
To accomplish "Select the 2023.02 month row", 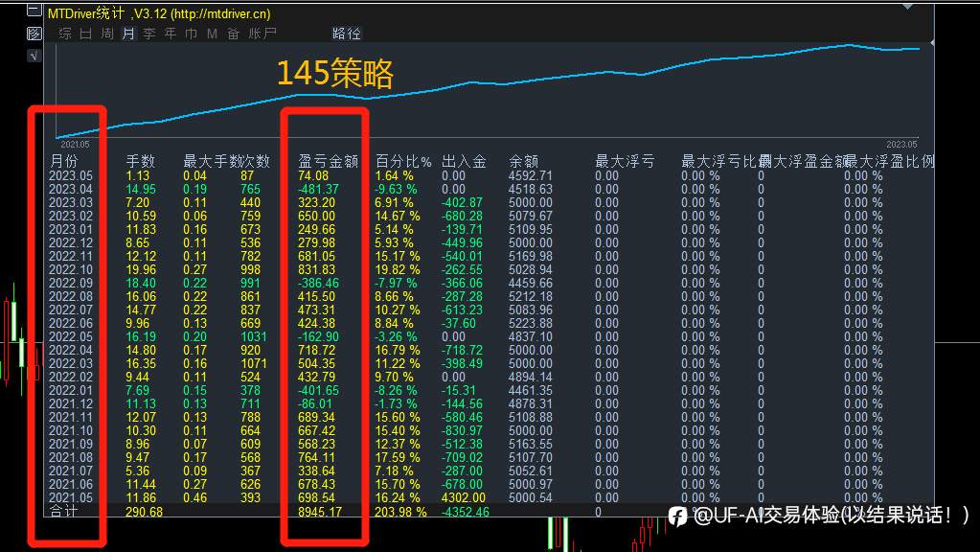I will (x=71, y=216).
